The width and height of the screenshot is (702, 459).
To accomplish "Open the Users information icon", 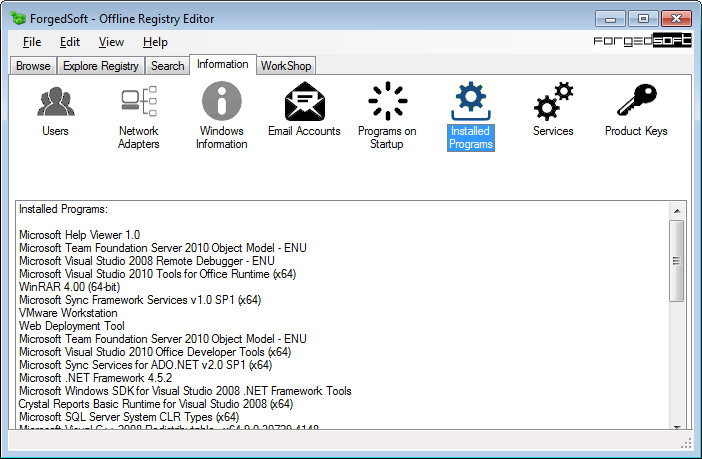I will pos(56,102).
